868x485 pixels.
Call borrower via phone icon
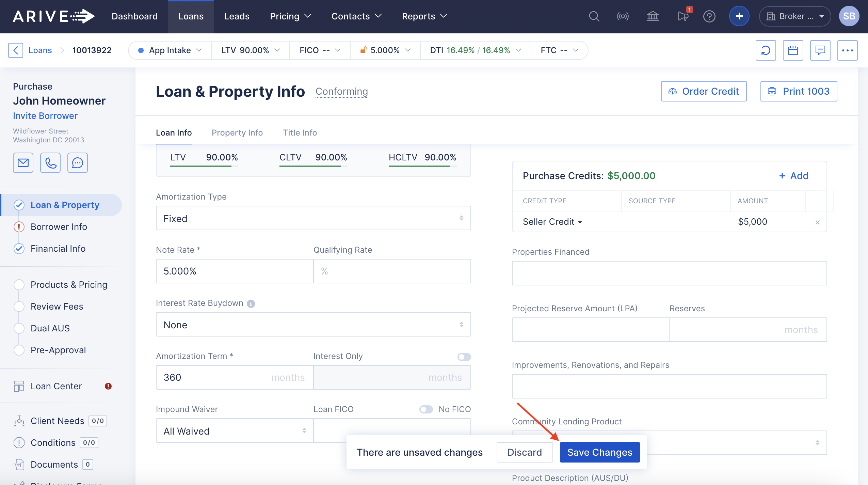tap(50, 163)
